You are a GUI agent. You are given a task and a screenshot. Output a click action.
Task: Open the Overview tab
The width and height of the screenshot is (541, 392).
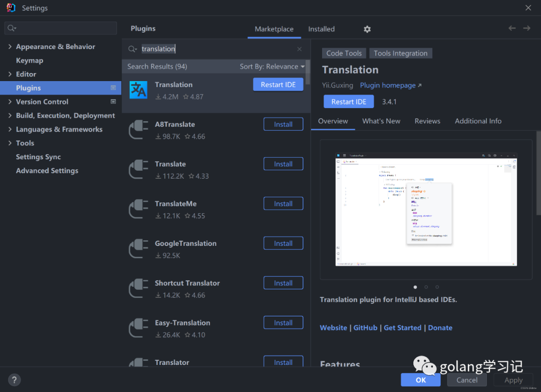point(333,121)
